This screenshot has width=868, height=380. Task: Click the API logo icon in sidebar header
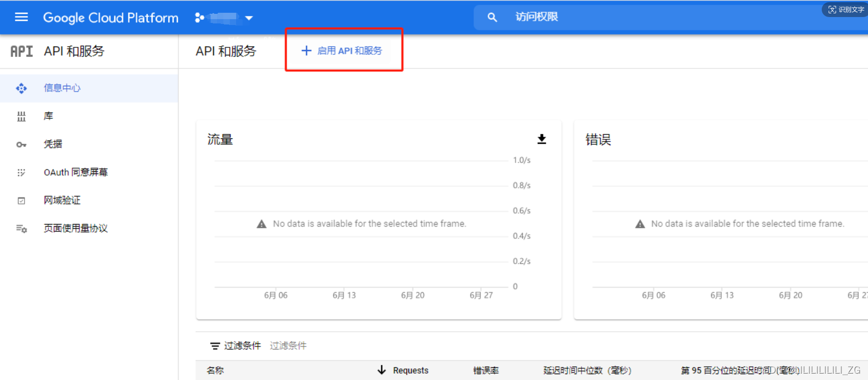pos(22,51)
